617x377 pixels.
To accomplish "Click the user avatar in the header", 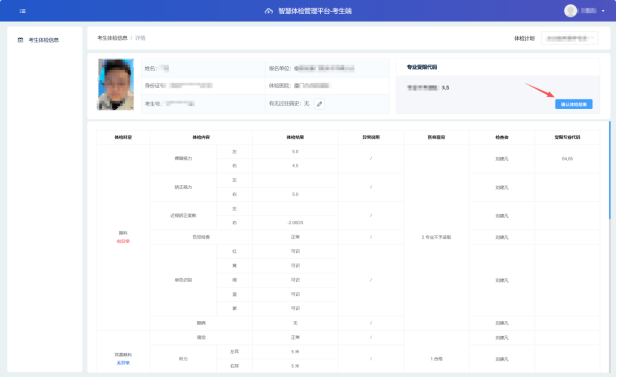I will tap(570, 11).
